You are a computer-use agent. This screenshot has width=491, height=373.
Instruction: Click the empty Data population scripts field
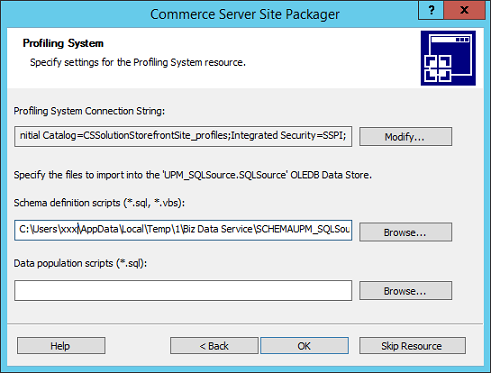click(x=183, y=290)
